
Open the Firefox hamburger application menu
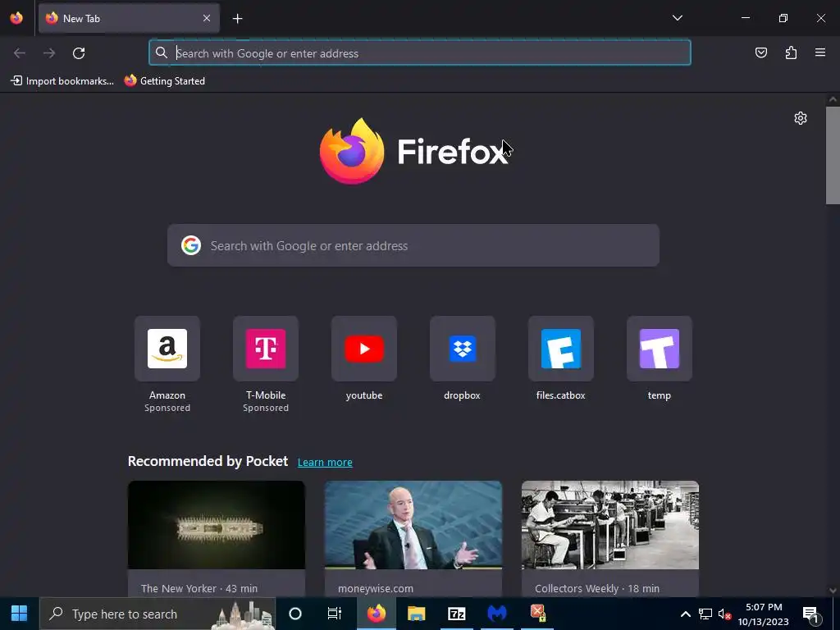pos(820,52)
